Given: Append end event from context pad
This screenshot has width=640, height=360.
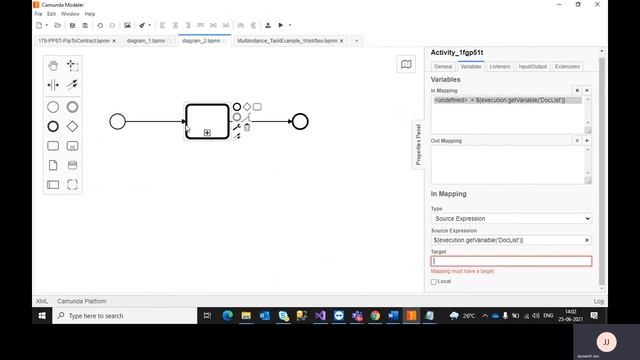Looking at the screenshot, I should (x=237, y=107).
